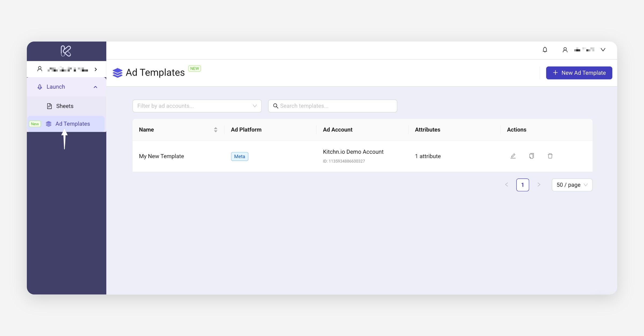Delete My New Template trash icon
Viewport: 644px width, 336px height.
[550, 156]
